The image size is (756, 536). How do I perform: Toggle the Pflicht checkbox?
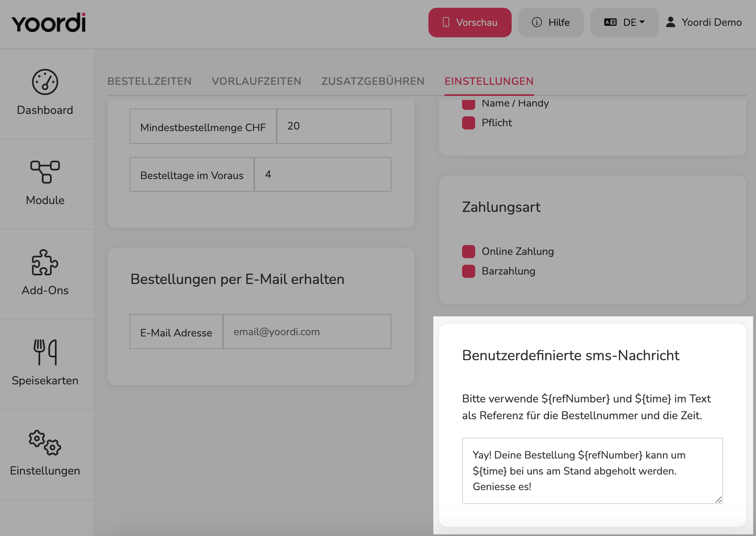[469, 123]
